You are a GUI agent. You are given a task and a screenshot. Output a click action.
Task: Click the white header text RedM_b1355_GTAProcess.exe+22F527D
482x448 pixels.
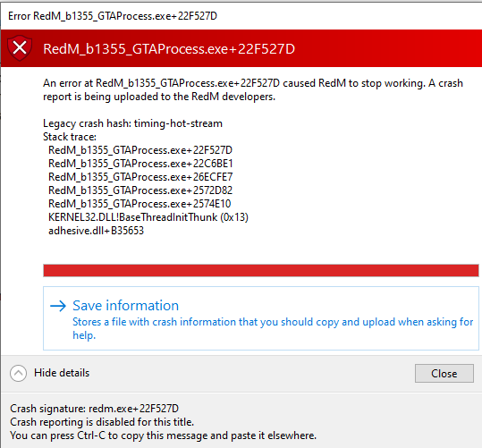click(169, 48)
